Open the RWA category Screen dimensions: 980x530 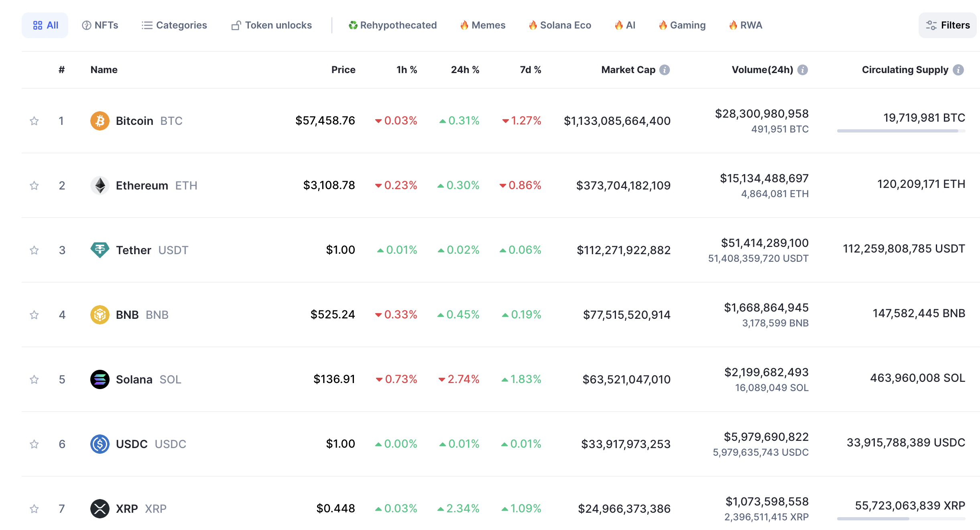click(x=746, y=25)
